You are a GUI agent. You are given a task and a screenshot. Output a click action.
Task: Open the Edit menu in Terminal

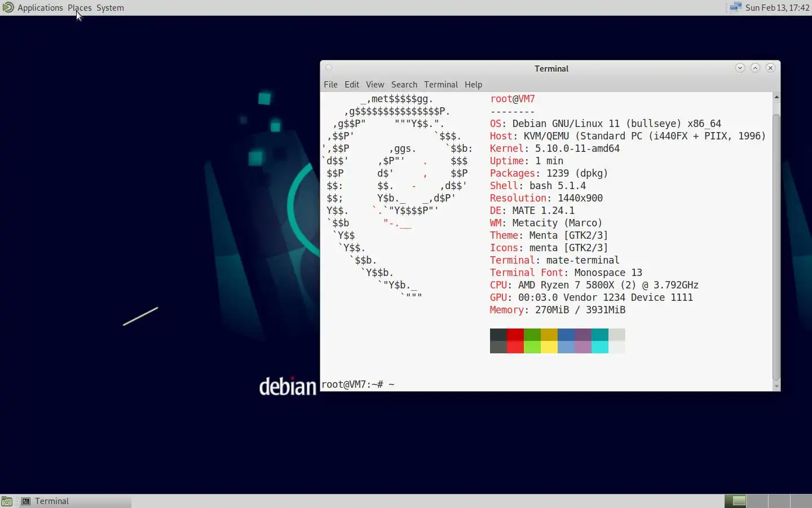pyautogui.click(x=352, y=85)
